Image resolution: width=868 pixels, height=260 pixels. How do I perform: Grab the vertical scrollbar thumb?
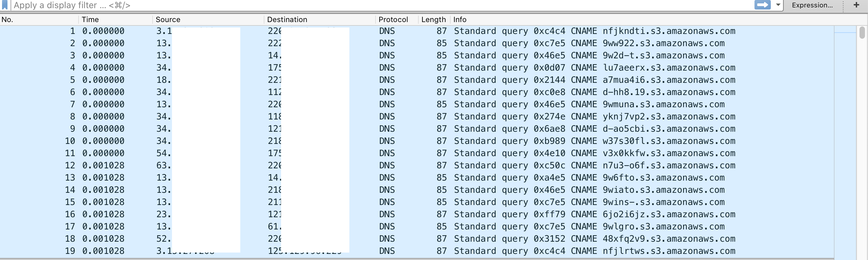[862, 33]
